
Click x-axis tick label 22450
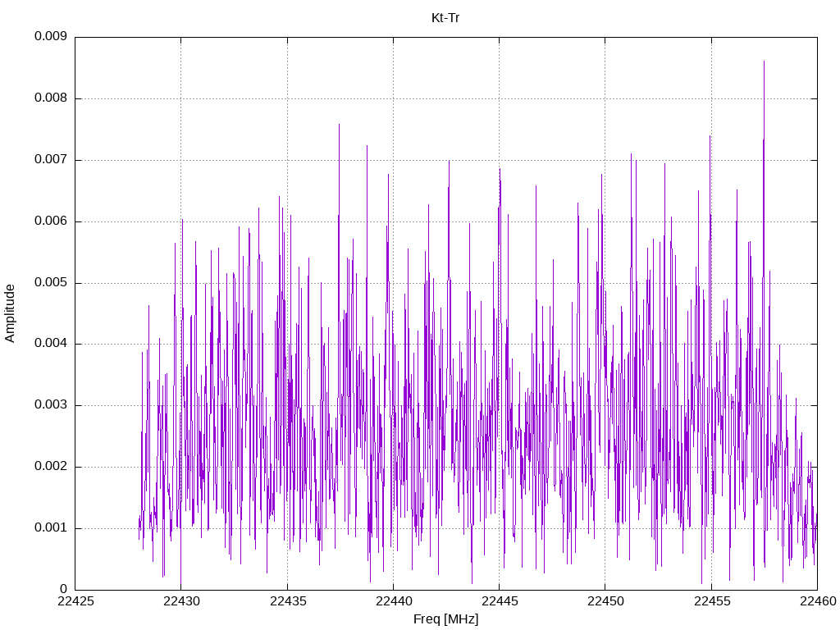(x=606, y=601)
